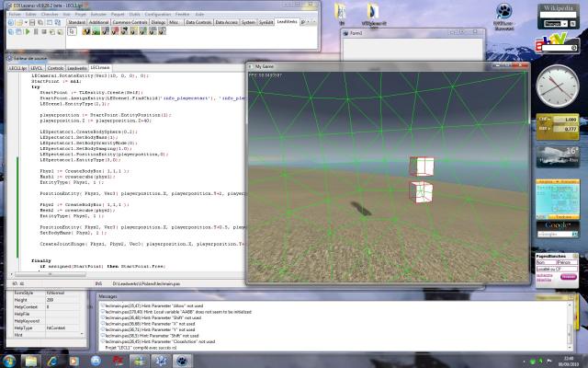
Task: Open the Fichier menu
Action: 15,15
